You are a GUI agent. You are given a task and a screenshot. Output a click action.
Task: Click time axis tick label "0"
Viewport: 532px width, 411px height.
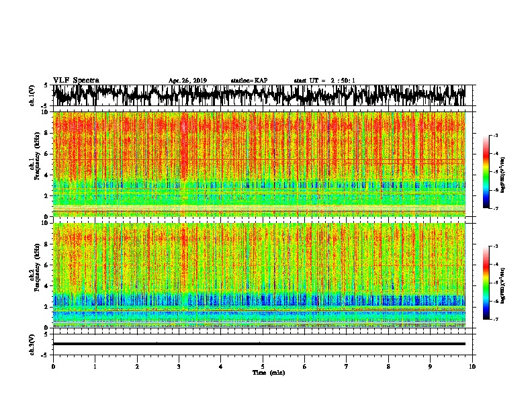[x=53, y=367]
